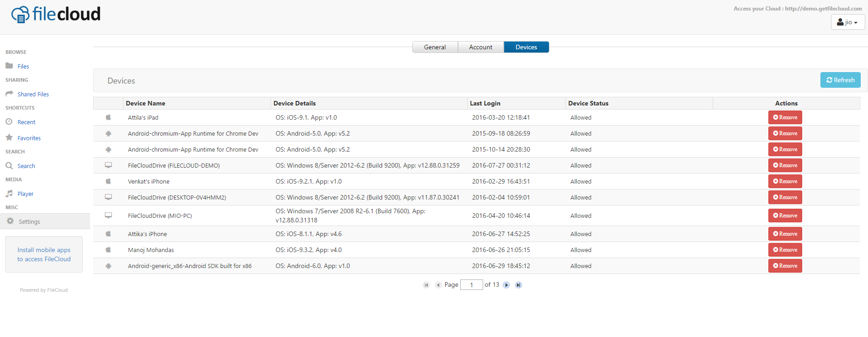The height and width of the screenshot is (337, 868).
Task: Remove FileCloudDrive (DESKTOP-0V4HMM2) device
Action: 785,197
